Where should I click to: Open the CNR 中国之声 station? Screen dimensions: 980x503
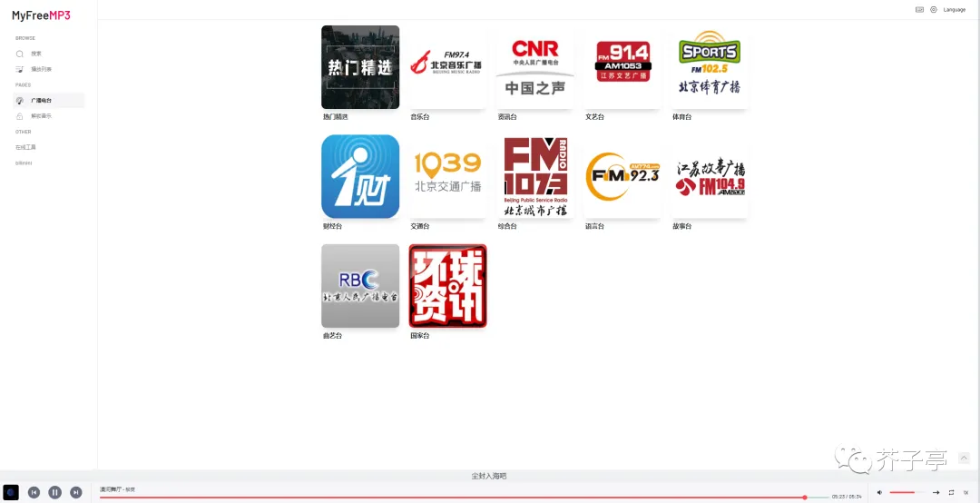click(535, 67)
